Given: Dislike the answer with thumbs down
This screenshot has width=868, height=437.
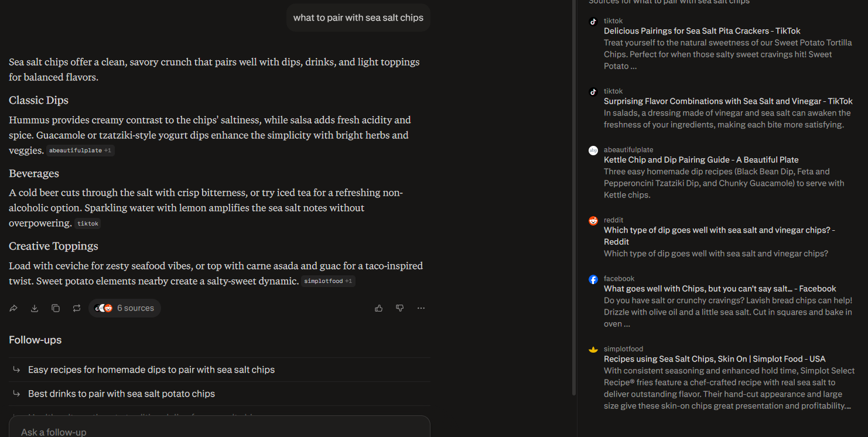Looking at the screenshot, I should click(400, 308).
